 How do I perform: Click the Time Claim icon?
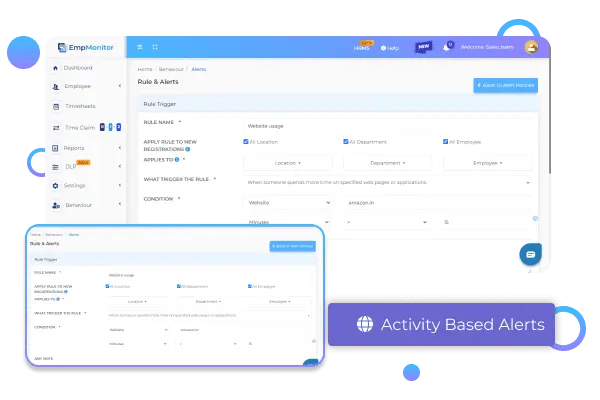(56, 128)
